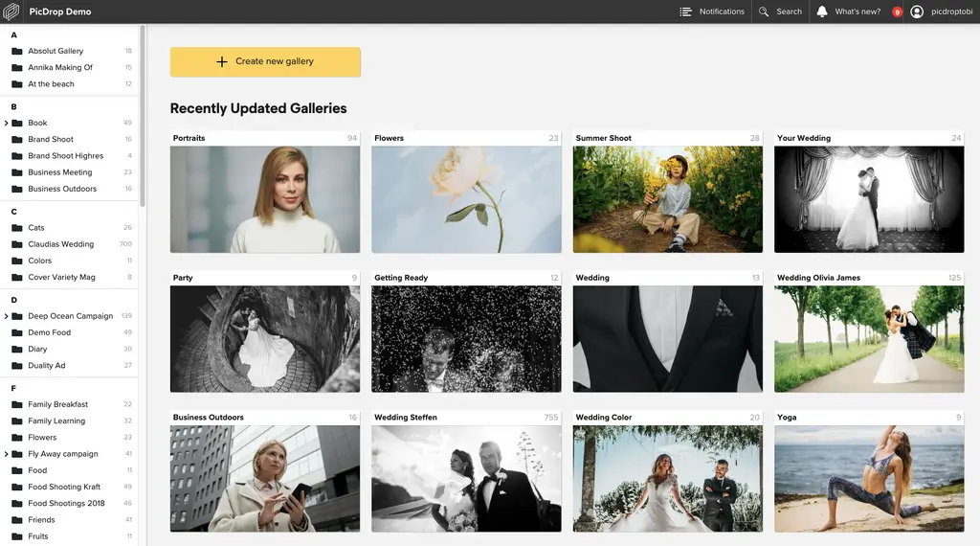
Task: Click Create new gallery button
Action: coord(265,62)
